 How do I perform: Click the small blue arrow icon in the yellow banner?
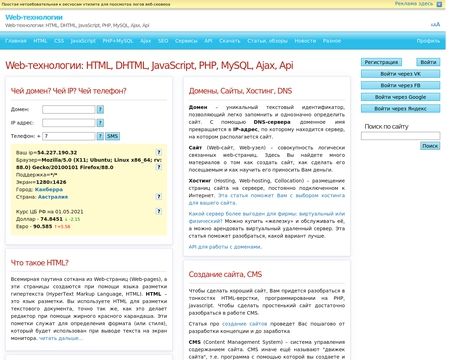[439, 4]
